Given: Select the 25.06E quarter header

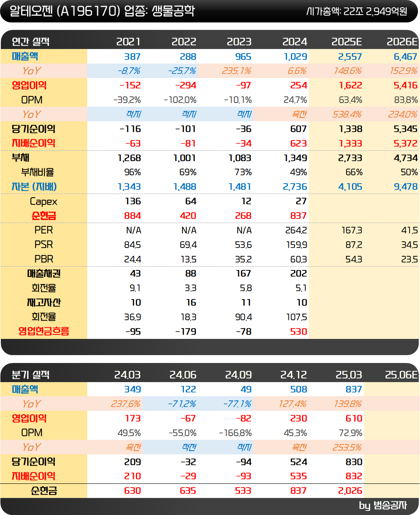Looking at the screenshot, I should click(401, 375).
